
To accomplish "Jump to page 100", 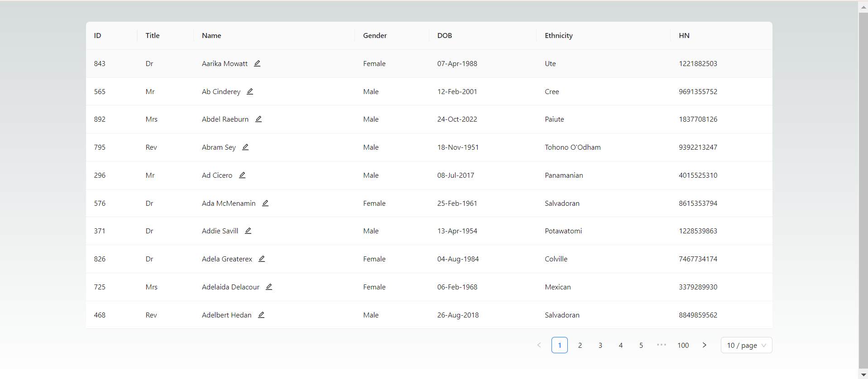I will [x=683, y=346].
